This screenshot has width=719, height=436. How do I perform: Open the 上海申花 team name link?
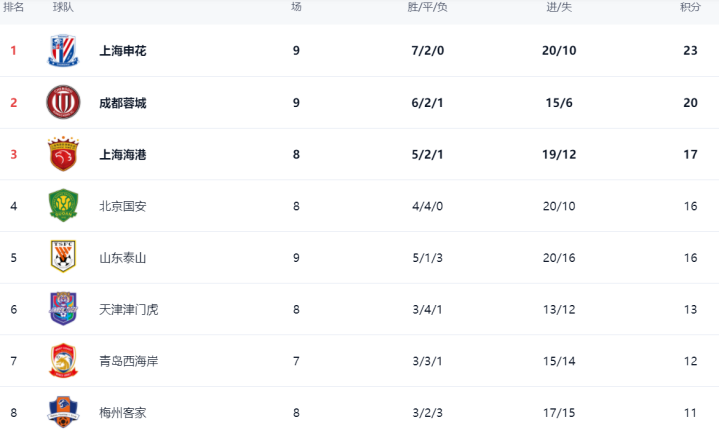click(123, 51)
